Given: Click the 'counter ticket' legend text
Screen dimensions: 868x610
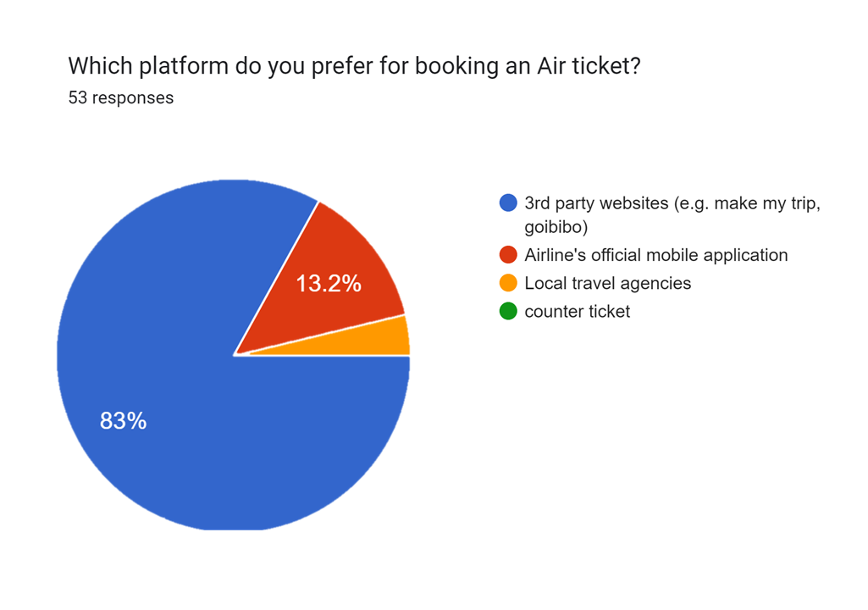Looking at the screenshot, I should coord(578,312).
